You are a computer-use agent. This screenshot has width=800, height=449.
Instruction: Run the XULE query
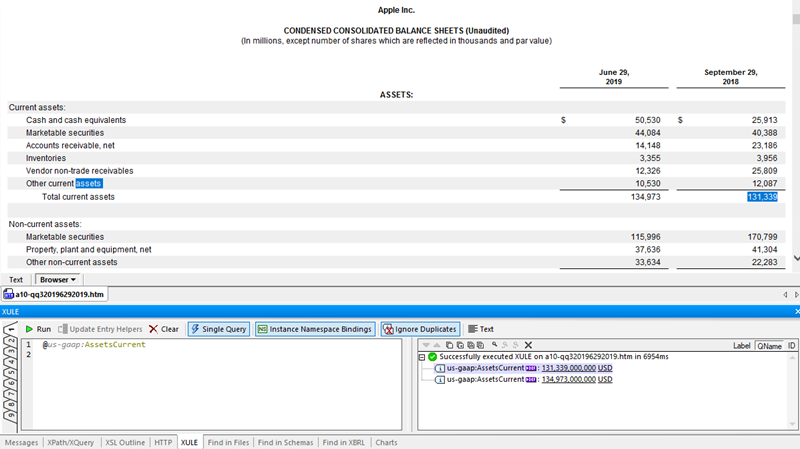click(x=38, y=329)
